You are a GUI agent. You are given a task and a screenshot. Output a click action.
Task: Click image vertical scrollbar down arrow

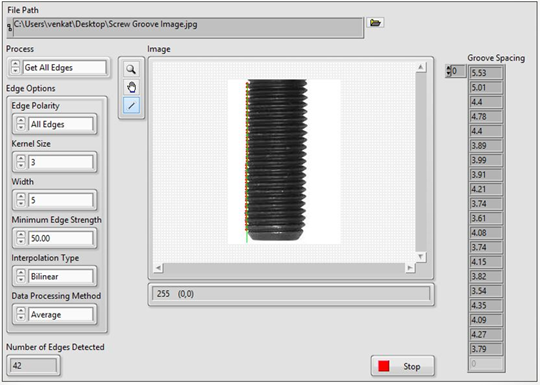[420, 257]
